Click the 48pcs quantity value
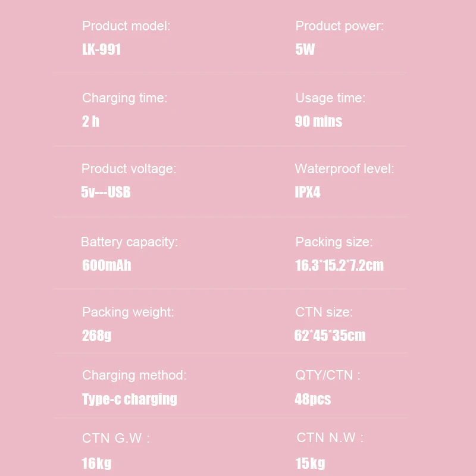Viewport: 476px width, 476px height. [x=313, y=399]
